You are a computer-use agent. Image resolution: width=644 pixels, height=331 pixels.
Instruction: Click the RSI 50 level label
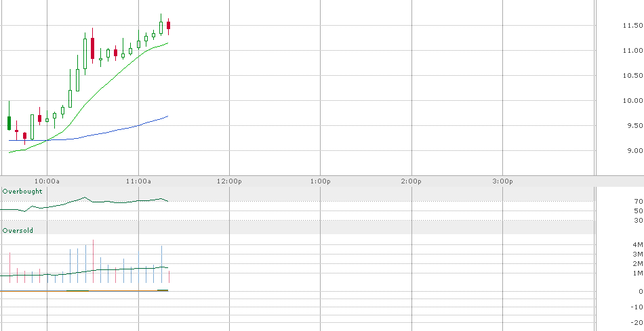[639, 211]
